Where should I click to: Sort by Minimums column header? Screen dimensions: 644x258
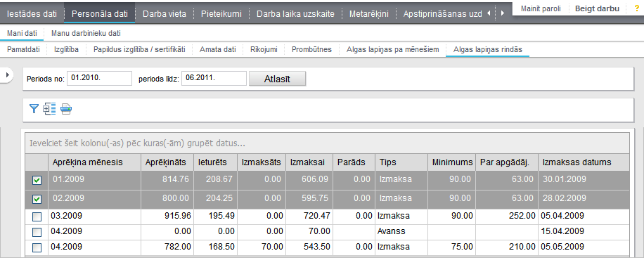coord(452,162)
